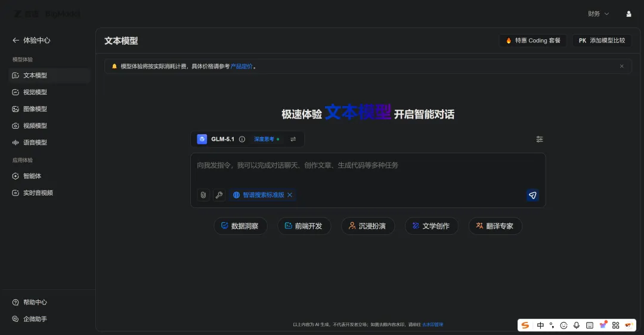Show GLM-5.1 model info icon

[242, 139]
